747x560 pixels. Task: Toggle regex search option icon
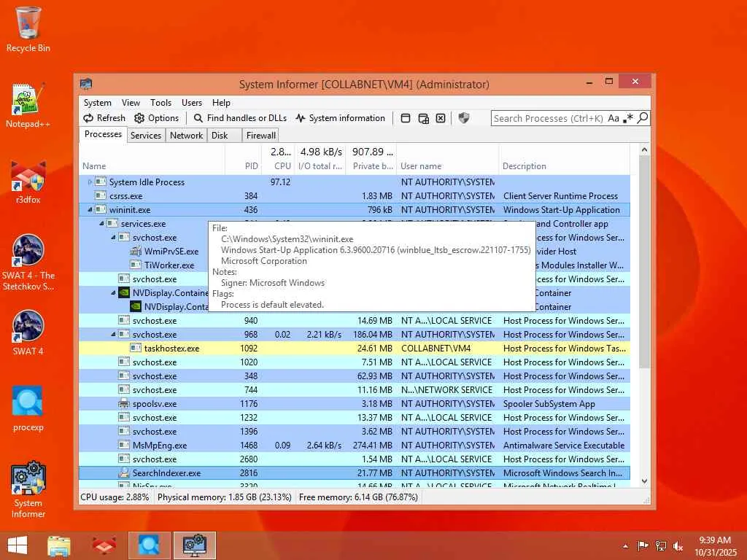click(628, 118)
